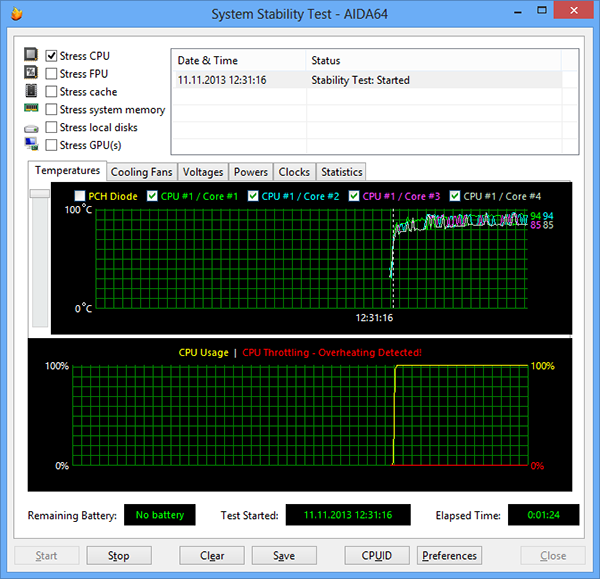The image size is (600, 579).
Task: Click the Stop button
Action: tap(119, 555)
